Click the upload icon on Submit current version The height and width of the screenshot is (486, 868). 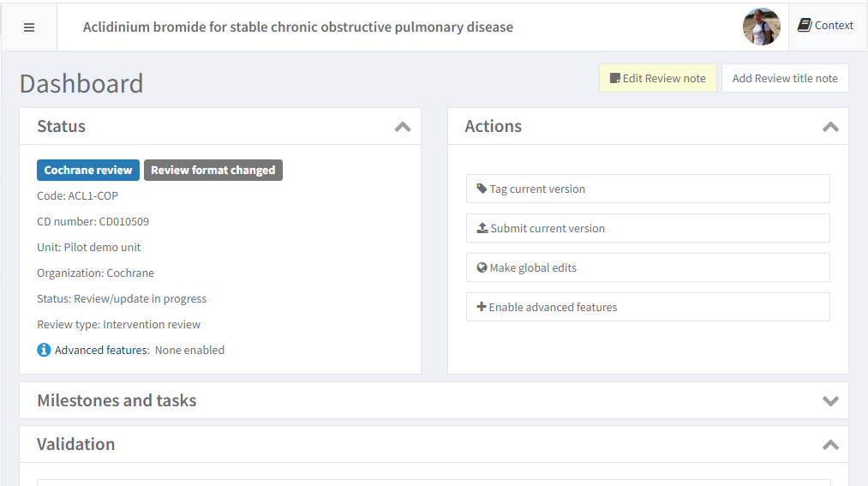[x=482, y=228]
